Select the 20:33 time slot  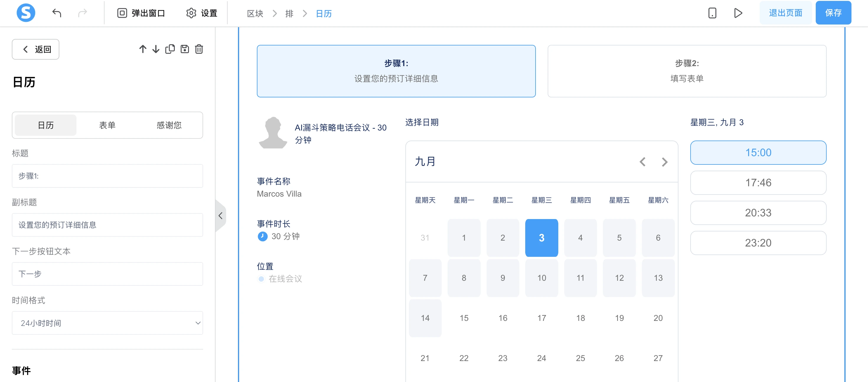tap(758, 213)
